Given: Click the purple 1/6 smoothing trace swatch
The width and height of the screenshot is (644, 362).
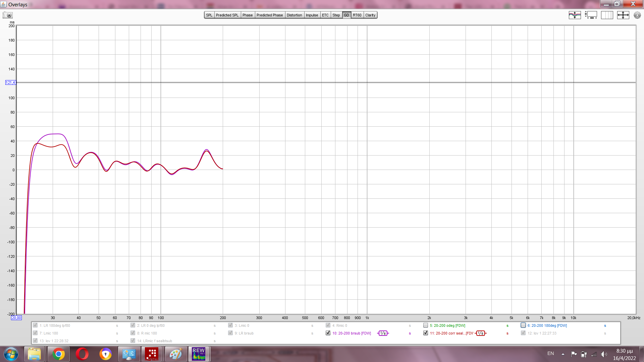Looking at the screenshot, I should click(x=383, y=333).
